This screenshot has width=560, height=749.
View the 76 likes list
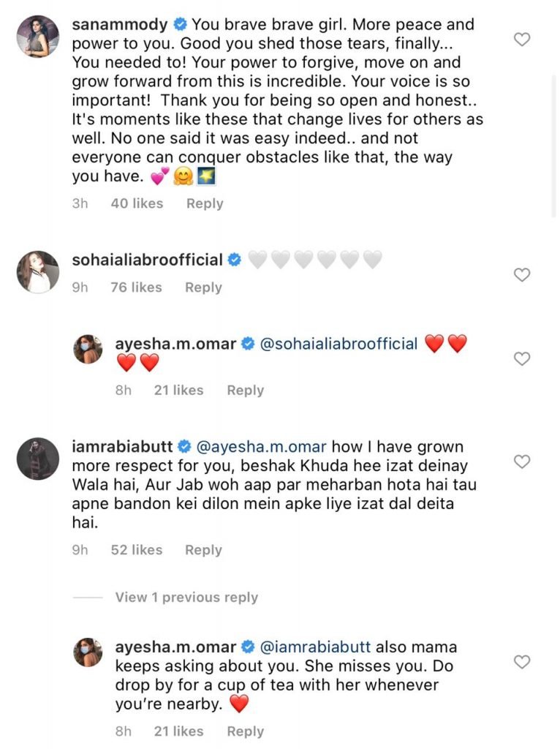(x=136, y=287)
